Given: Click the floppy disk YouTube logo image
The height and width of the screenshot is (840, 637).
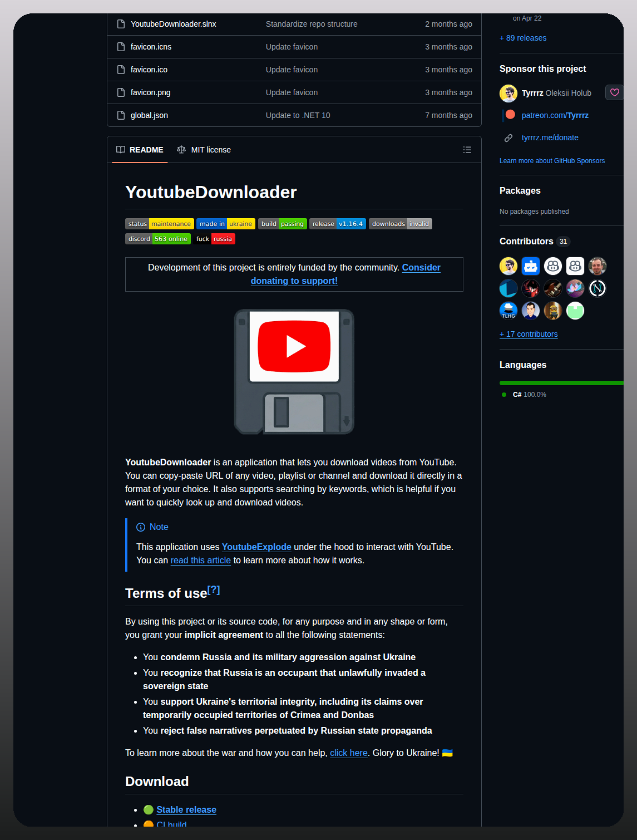Looking at the screenshot, I should [x=294, y=372].
